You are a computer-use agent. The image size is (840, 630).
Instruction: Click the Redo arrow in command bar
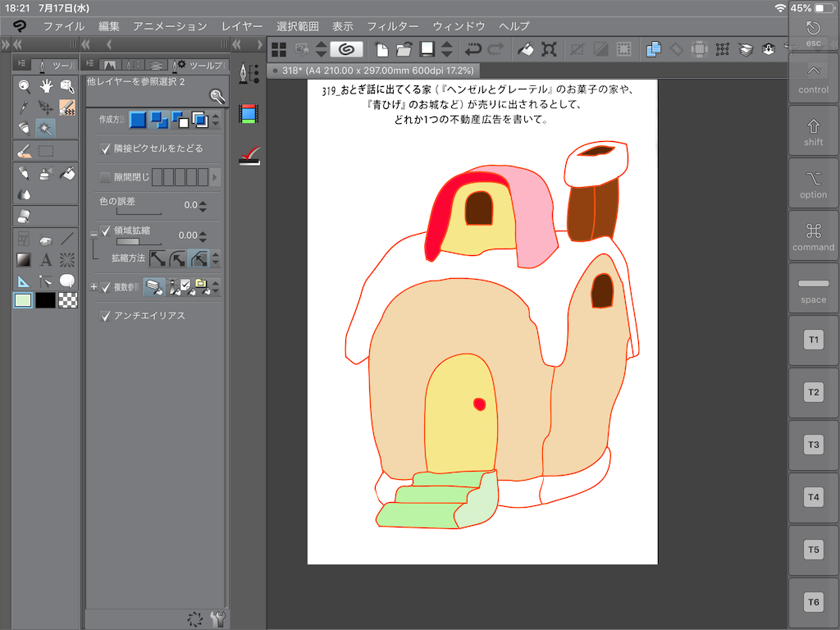[x=495, y=49]
